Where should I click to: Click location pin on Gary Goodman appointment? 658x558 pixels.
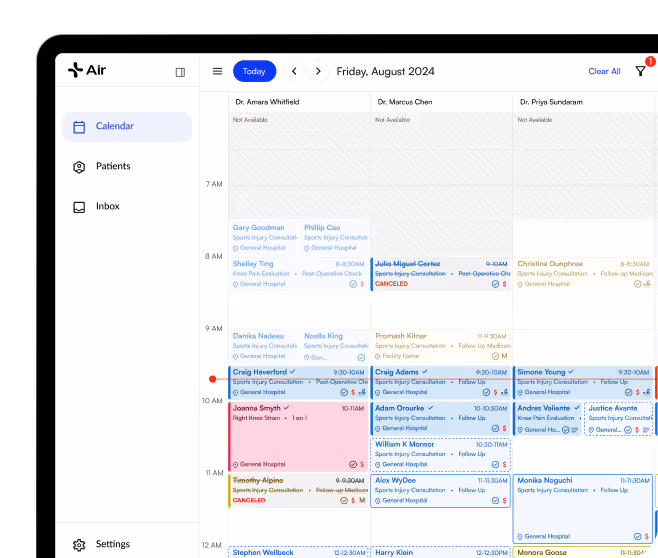[x=235, y=248]
